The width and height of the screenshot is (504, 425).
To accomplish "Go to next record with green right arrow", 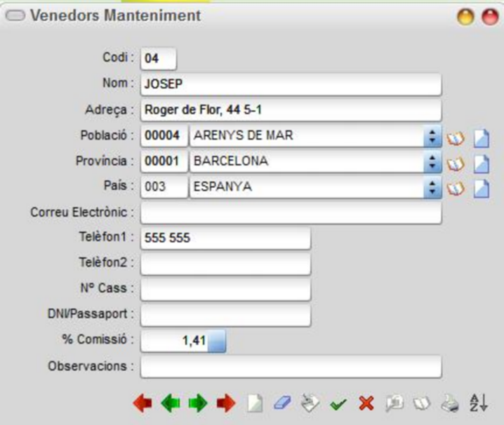I will [198, 403].
